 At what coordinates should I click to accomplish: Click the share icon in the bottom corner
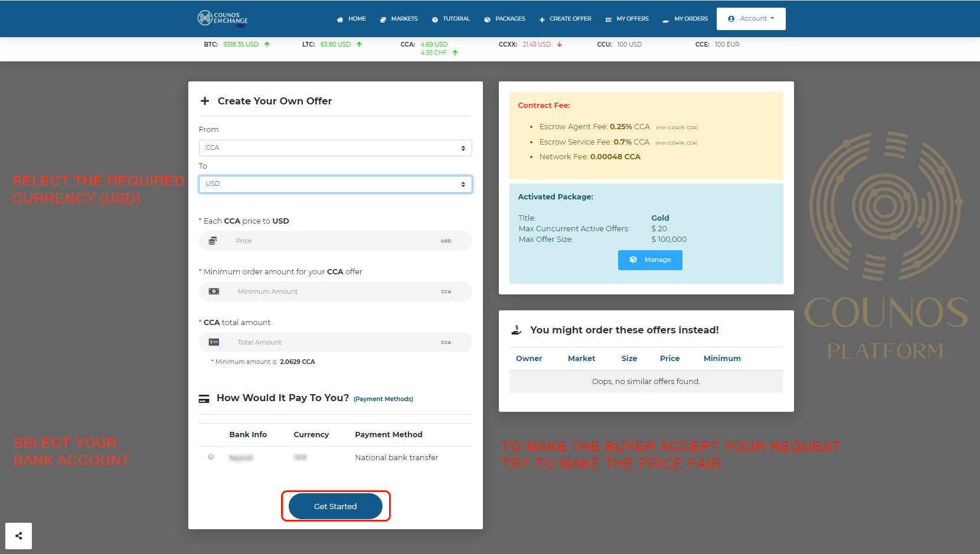19,536
